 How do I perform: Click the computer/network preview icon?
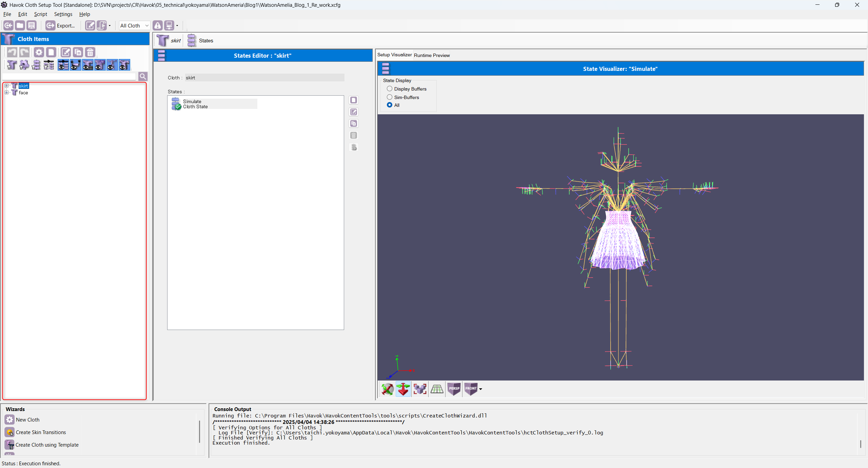169,25
